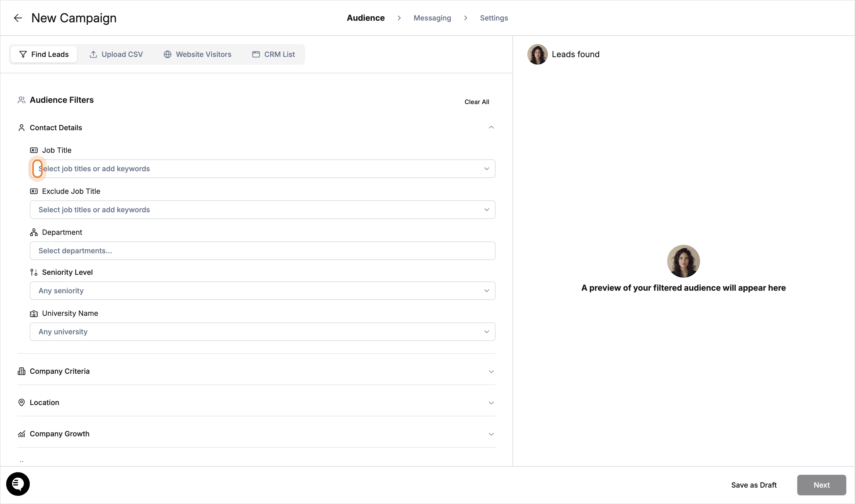Click the upload icon on Upload CSV

[x=93, y=54]
